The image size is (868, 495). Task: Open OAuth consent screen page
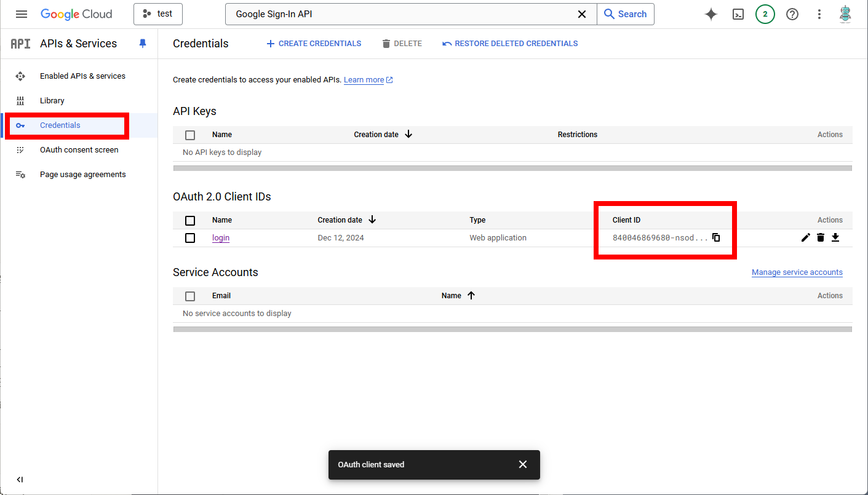pos(79,150)
